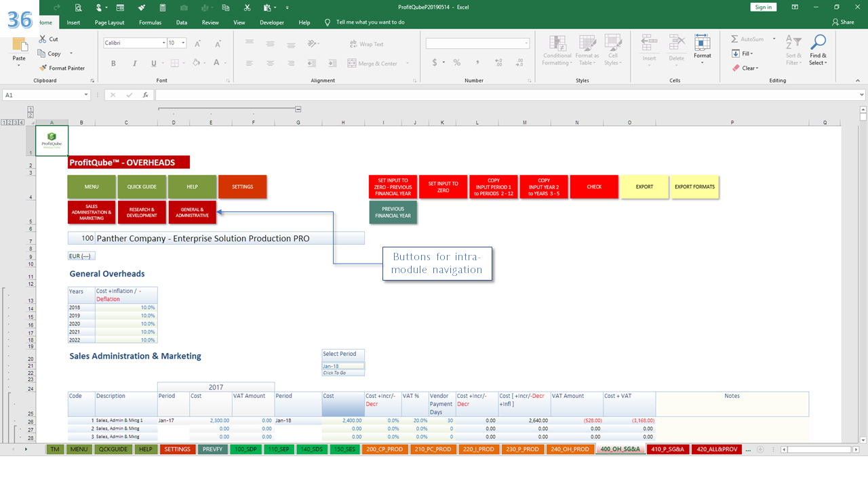This screenshot has width=868, height=488.
Task: Click the Format as Table icon
Action: click(x=587, y=43)
